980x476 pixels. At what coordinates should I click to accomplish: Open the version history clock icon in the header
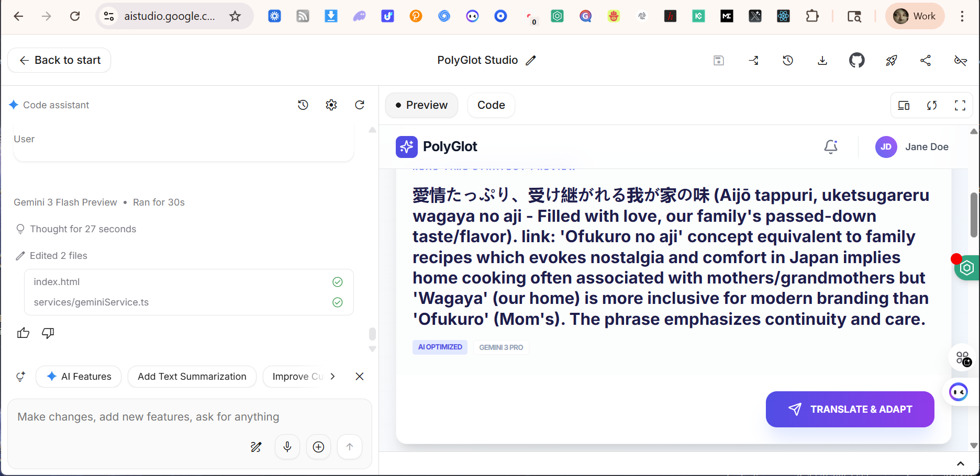tap(788, 61)
